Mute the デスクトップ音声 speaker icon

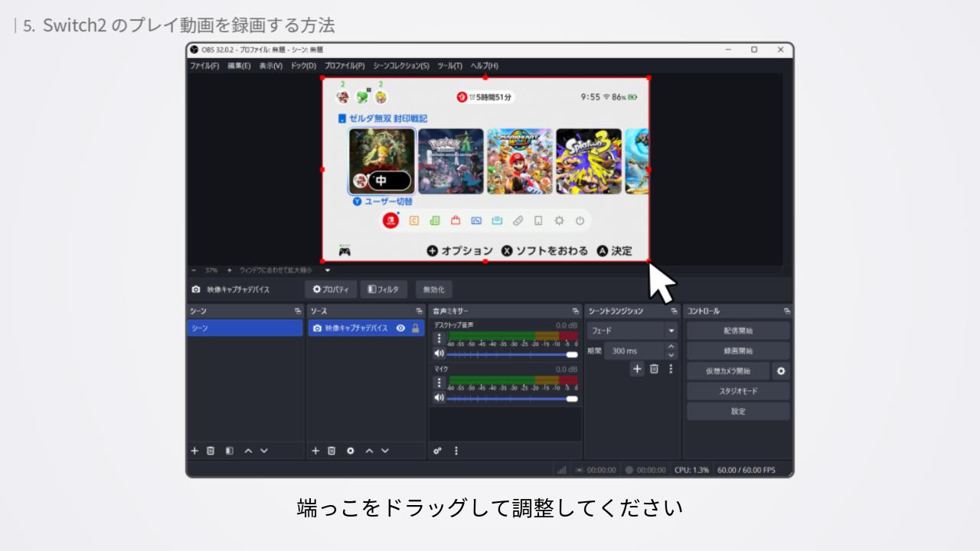click(x=439, y=354)
